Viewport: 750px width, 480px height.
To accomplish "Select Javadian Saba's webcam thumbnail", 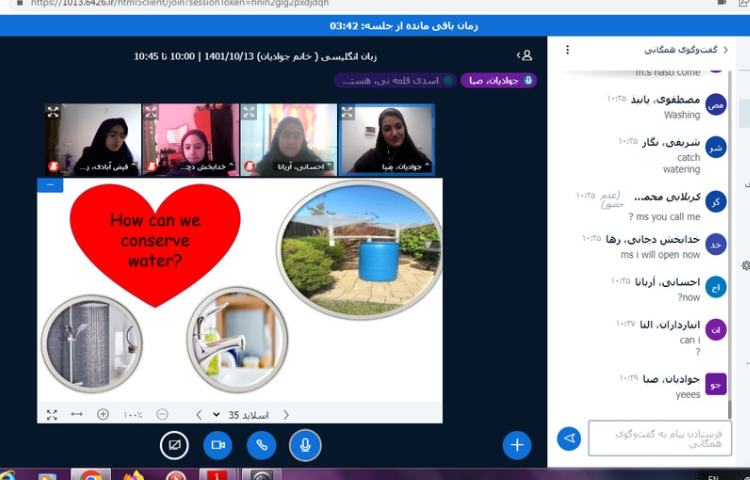I will coord(386,140).
